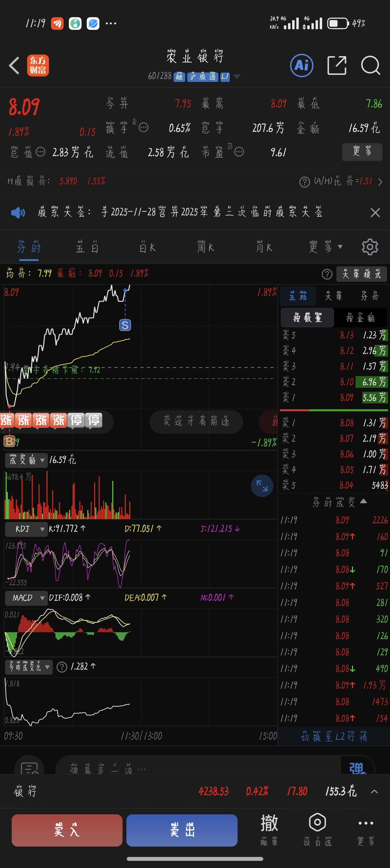Viewport: 390px width, 868px height.
Task: Open 撤单 cancel order icon
Action: coord(269,830)
